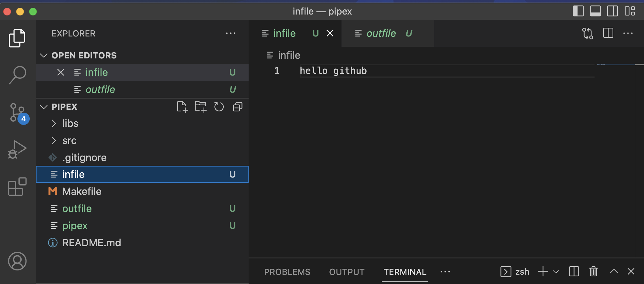Viewport: 644px width, 284px height.
Task: Toggle primary side bar visibility
Action: [578, 11]
